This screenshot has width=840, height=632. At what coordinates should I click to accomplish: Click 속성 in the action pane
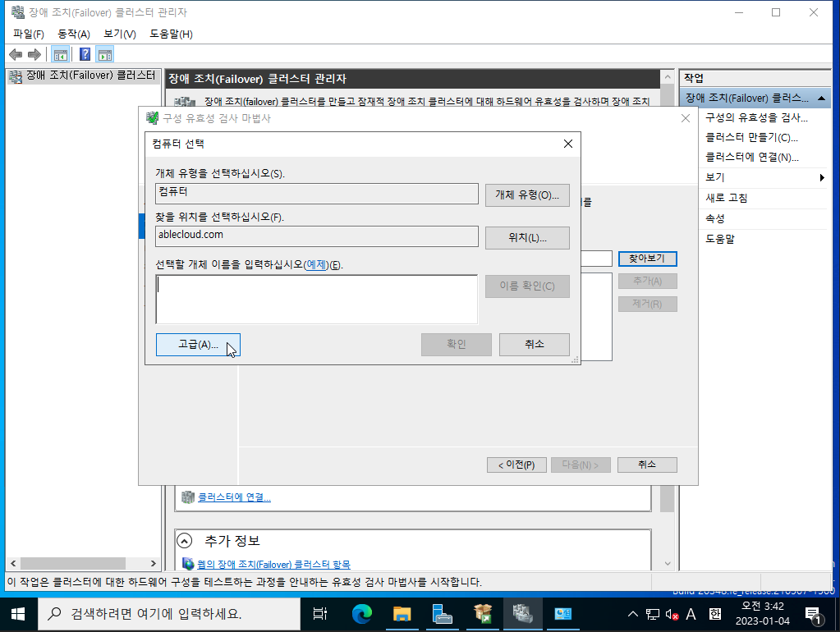(x=714, y=218)
